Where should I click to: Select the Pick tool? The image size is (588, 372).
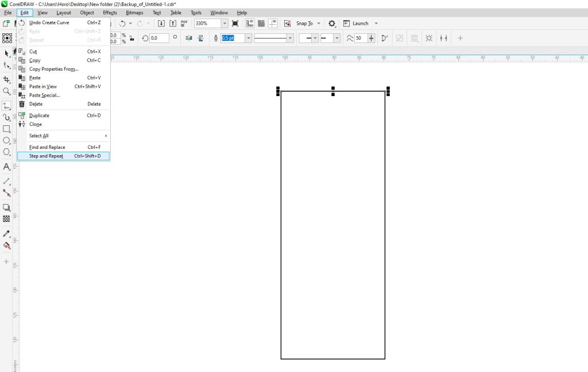[x=7, y=52]
